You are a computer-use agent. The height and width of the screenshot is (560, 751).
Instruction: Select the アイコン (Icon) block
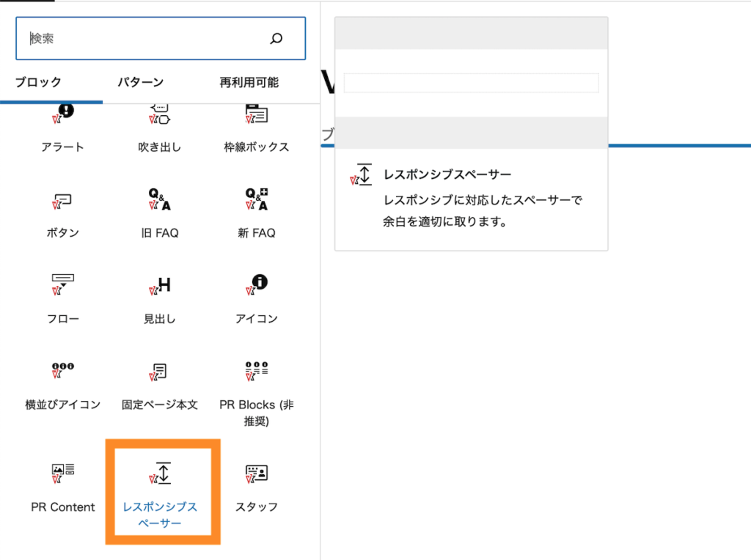[x=257, y=300]
